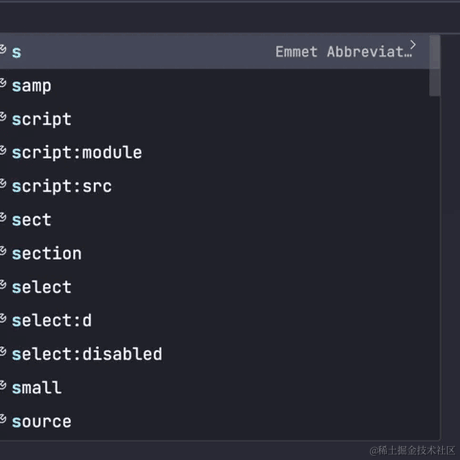Click the icon next to 'select:disabled'
Viewport: 460px width, 460px height.
(3, 352)
